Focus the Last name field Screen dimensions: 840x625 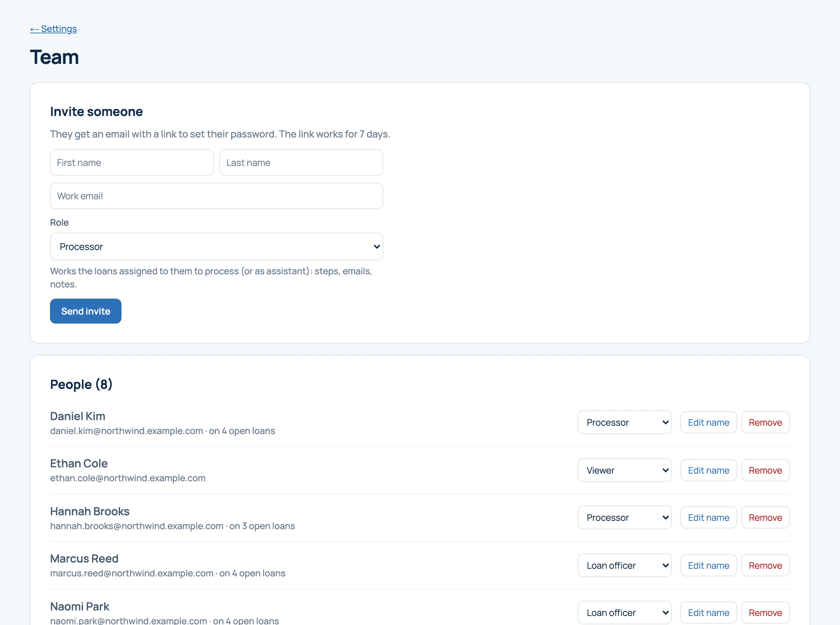[x=301, y=163]
